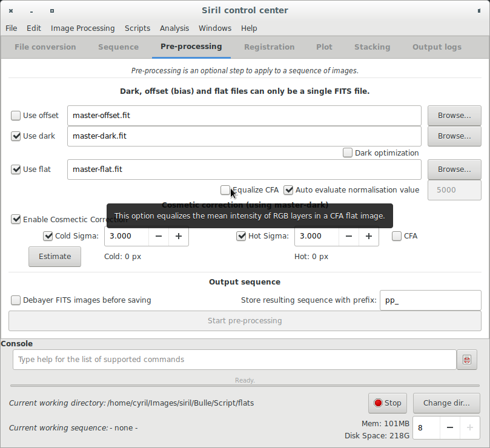Increase the Cold Sigma value with plus
This screenshot has height=448, width=490.
coord(178,236)
